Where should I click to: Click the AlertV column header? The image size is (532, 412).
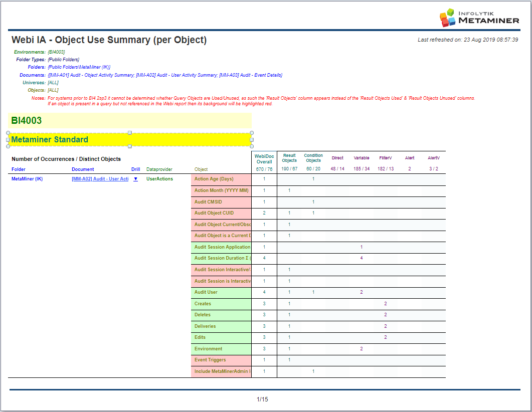(434, 158)
